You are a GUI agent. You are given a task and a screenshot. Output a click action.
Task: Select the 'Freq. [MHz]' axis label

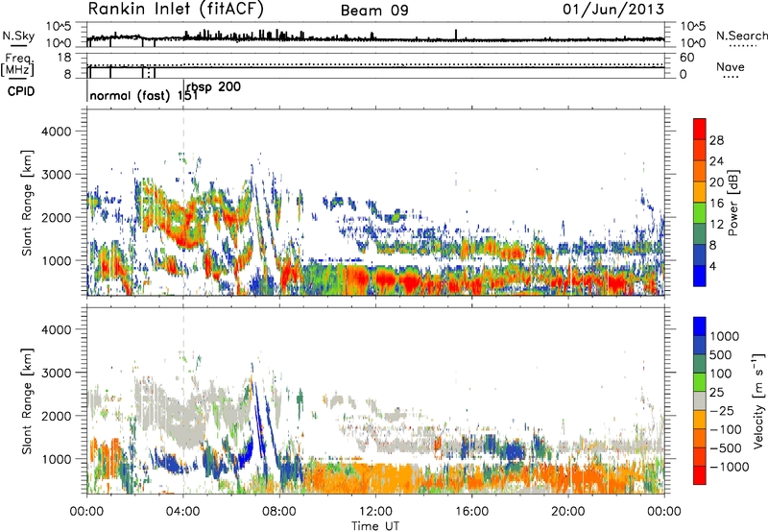[x=18, y=65]
